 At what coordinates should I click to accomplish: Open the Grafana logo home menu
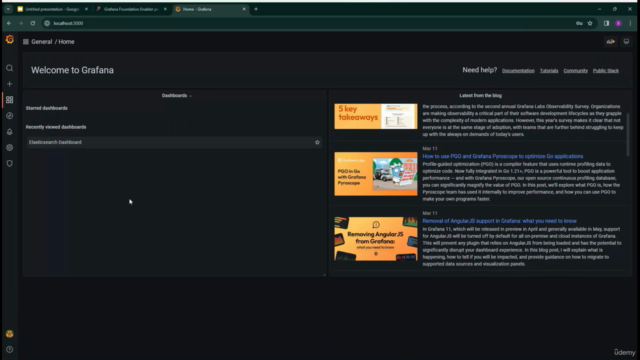click(x=9, y=39)
